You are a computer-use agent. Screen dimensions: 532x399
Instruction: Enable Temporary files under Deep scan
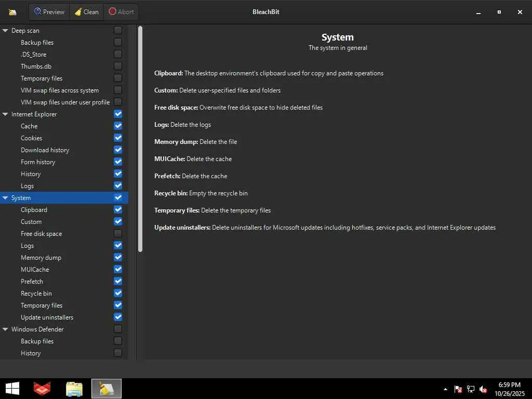tap(118, 78)
